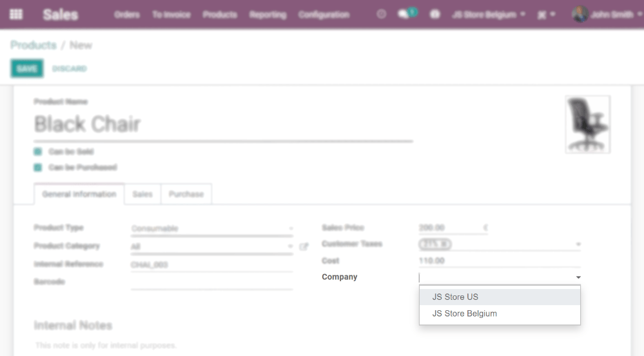
Task: Open the conversations chat bubble icon
Action: tap(404, 14)
